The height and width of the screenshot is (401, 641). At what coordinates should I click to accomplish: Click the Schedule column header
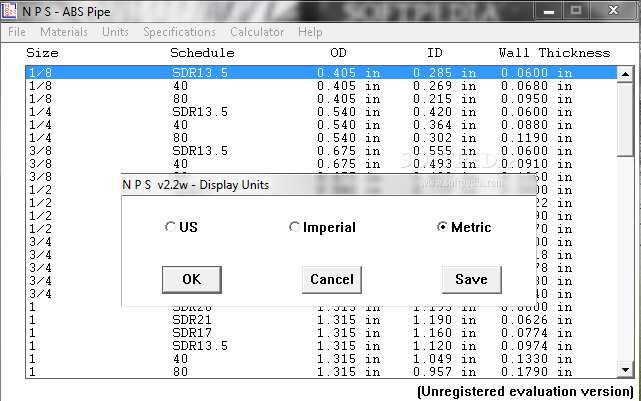click(x=202, y=53)
